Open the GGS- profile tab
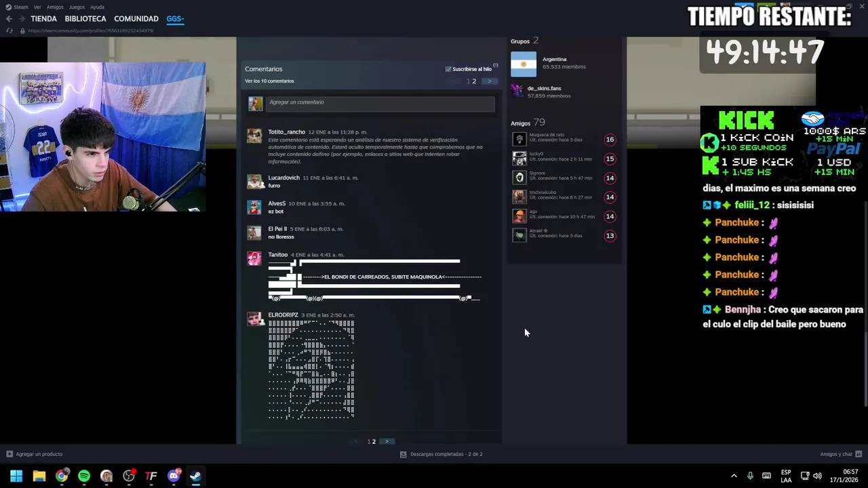The height and width of the screenshot is (488, 868). click(175, 19)
